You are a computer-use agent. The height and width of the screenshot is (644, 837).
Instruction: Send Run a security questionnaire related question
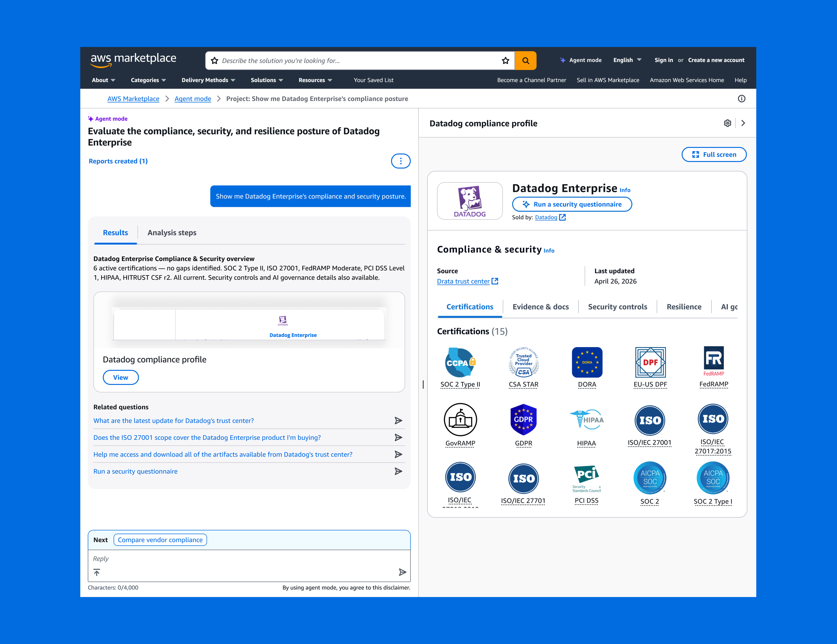click(x=398, y=471)
